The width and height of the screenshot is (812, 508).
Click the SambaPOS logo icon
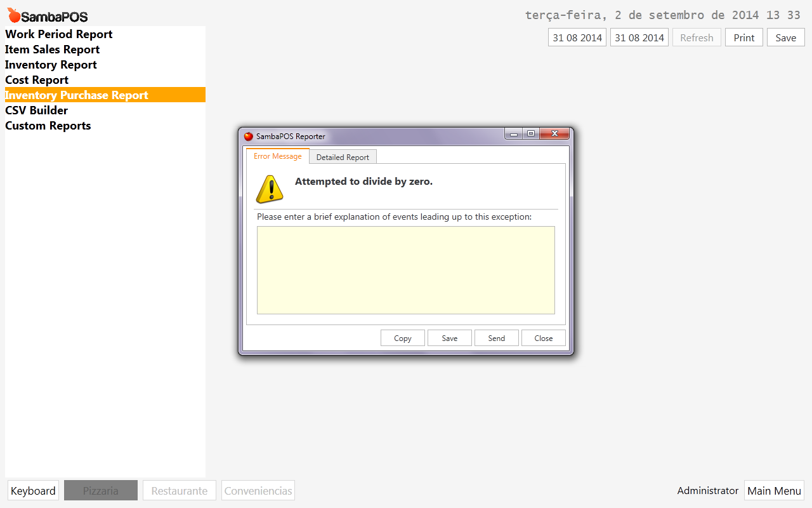(14, 15)
